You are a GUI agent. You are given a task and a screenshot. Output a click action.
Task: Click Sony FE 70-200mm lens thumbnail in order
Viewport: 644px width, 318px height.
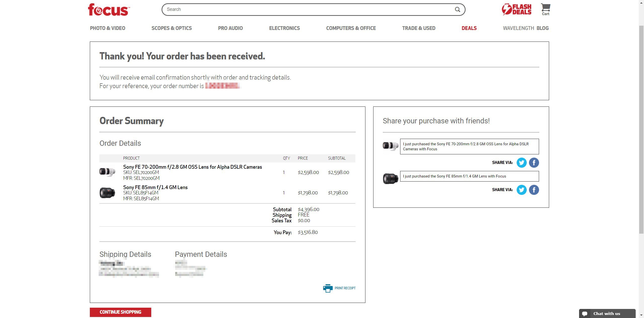click(x=107, y=172)
